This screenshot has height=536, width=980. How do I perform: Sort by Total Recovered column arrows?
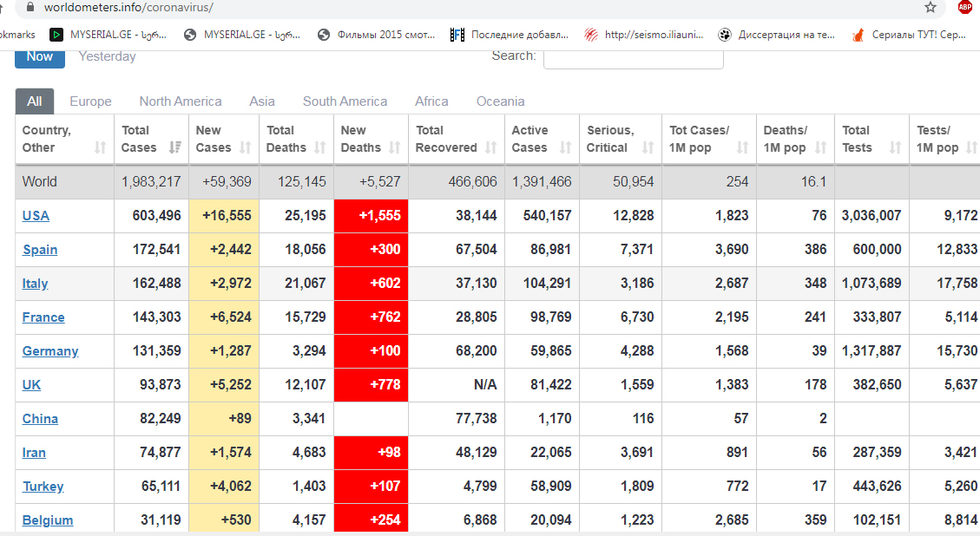(x=491, y=148)
